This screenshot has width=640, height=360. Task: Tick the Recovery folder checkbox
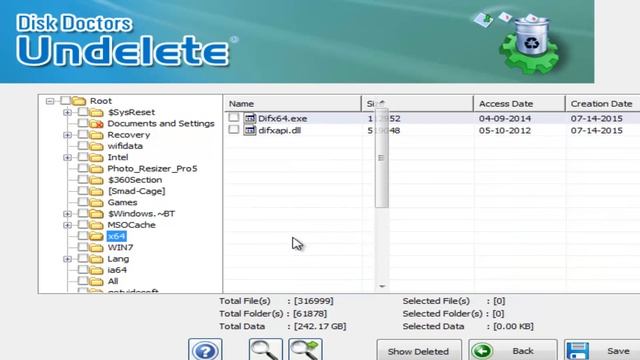83,134
